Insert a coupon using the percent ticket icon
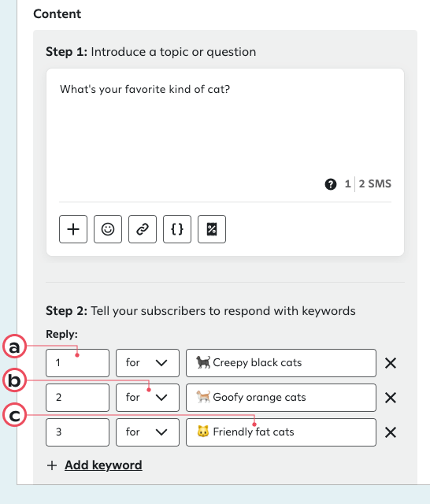The width and height of the screenshot is (430, 504). click(212, 229)
